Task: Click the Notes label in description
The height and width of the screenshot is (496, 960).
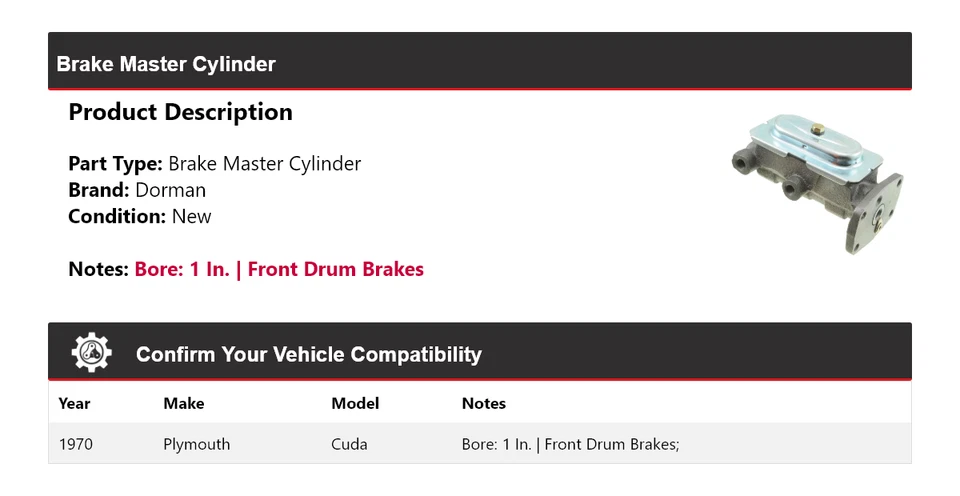Action: tap(98, 269)
